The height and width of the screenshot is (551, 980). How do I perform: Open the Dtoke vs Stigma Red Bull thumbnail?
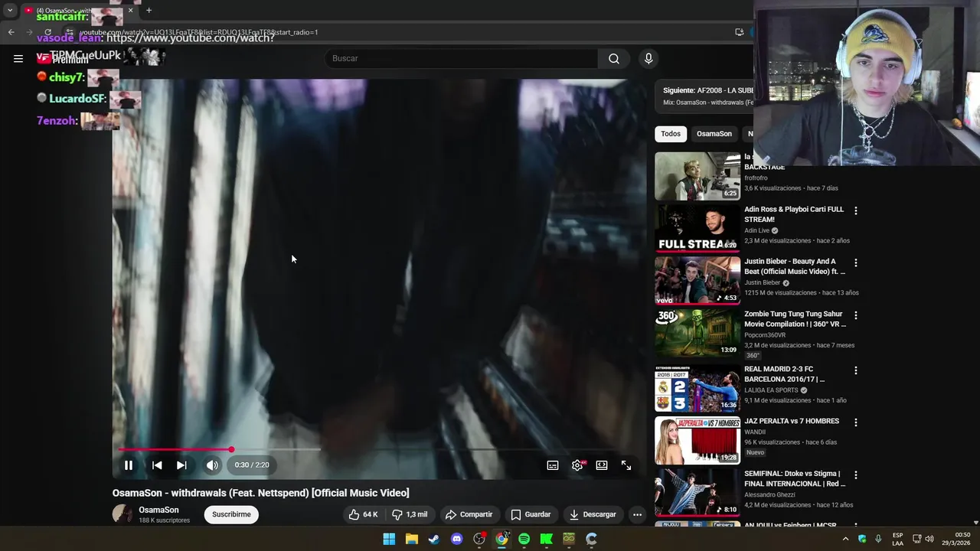[x=697, y=493]
